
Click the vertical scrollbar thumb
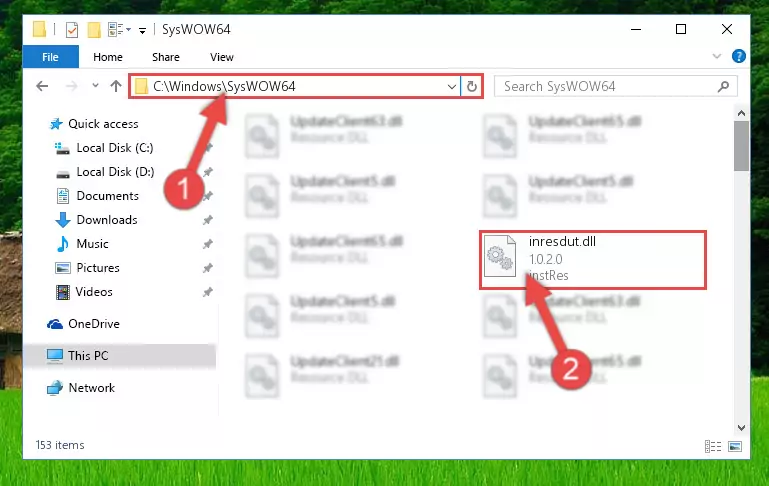pos(742,146)
